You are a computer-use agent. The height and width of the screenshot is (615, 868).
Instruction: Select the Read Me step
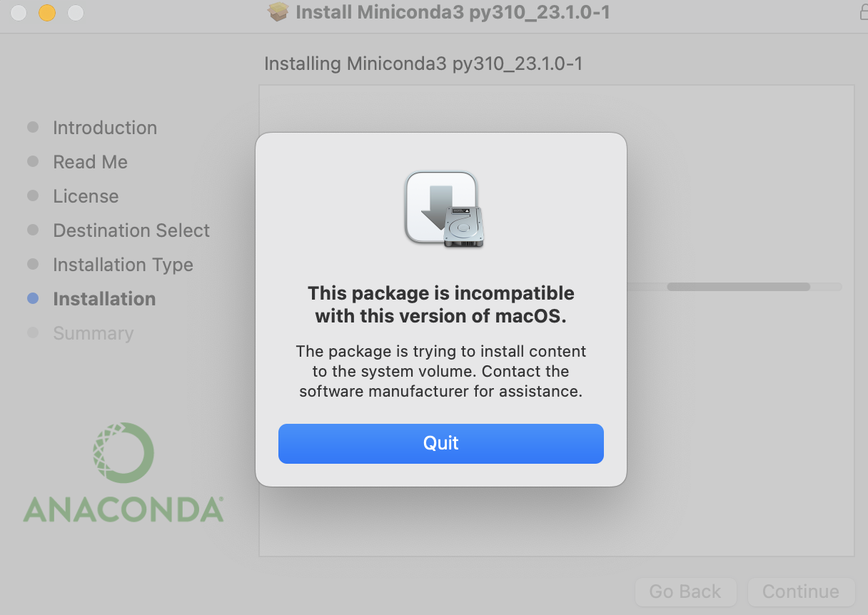point(90,162)
